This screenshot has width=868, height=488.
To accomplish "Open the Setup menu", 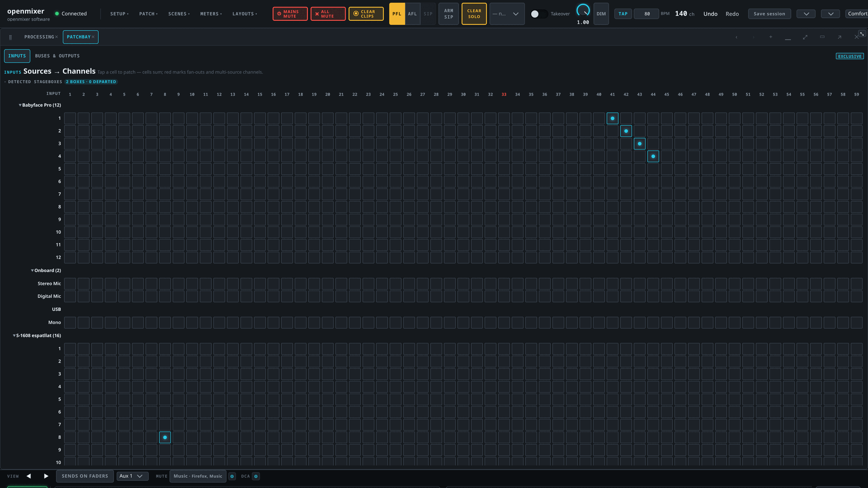I will pos(119,14).
